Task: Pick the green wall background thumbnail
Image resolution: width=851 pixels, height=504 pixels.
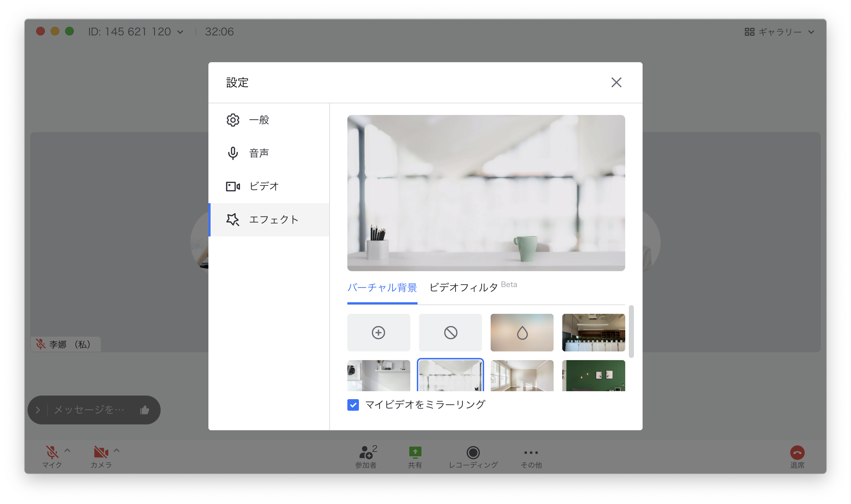Action: point(593,375)
